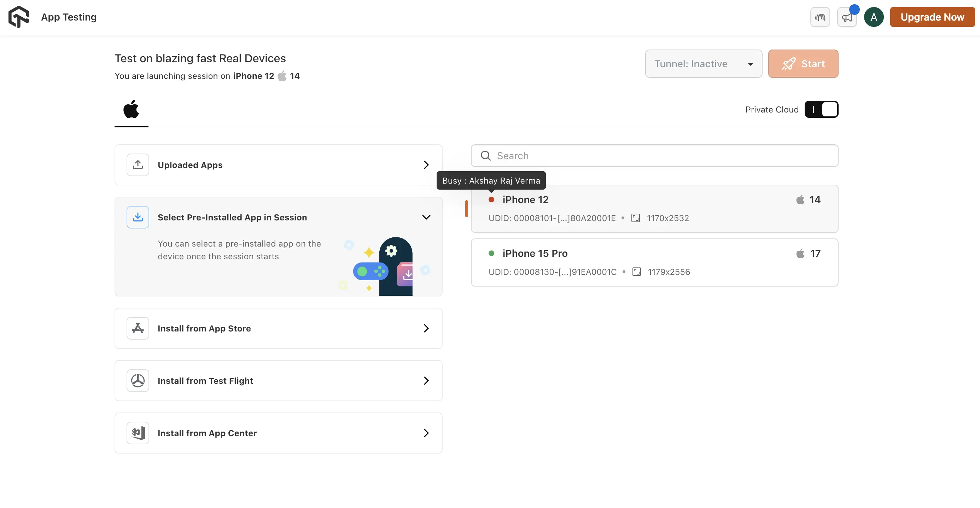
Task: Collapse Select Pre-Installed App in Session
Action: [x=426, y=217]
